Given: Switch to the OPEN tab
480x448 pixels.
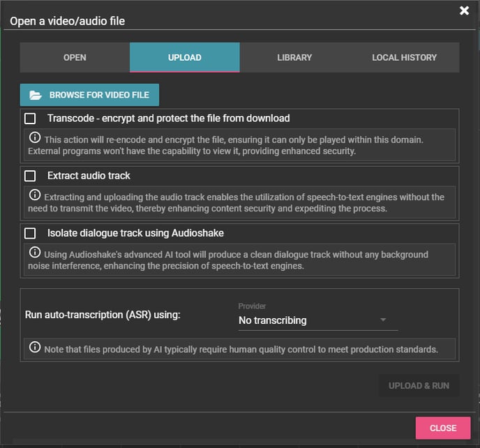Looking at the screenshot, I should 75,57.
